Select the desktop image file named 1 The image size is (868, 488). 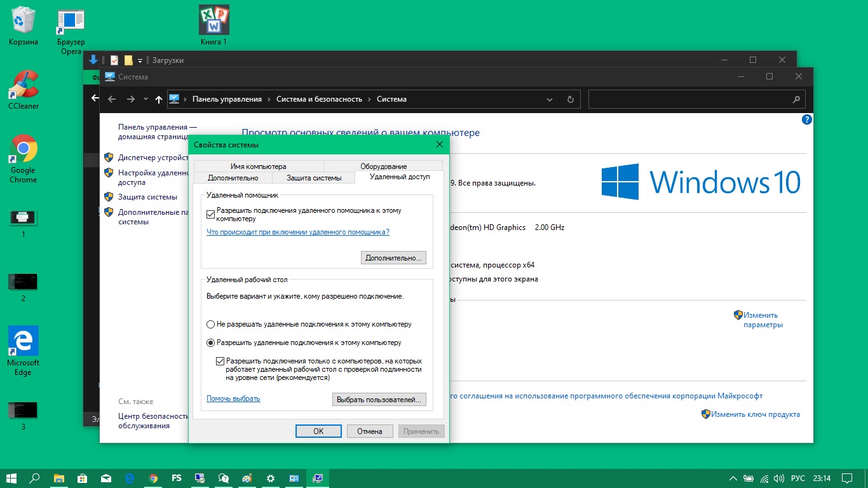[24, 223]
